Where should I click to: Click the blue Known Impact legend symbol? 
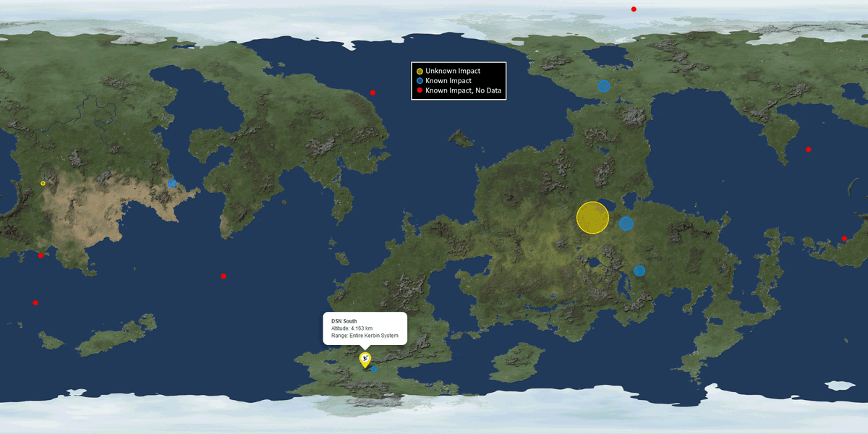[419, 81]
